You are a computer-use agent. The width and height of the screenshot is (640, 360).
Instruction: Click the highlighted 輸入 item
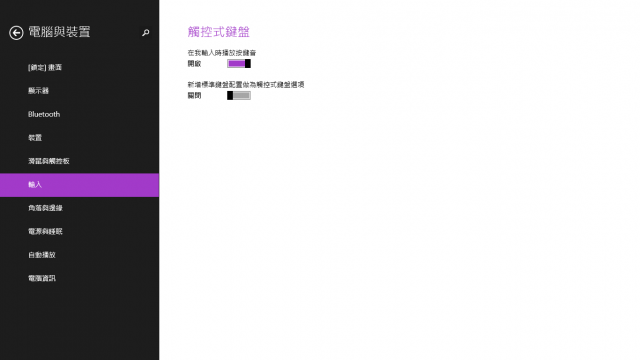80,185
